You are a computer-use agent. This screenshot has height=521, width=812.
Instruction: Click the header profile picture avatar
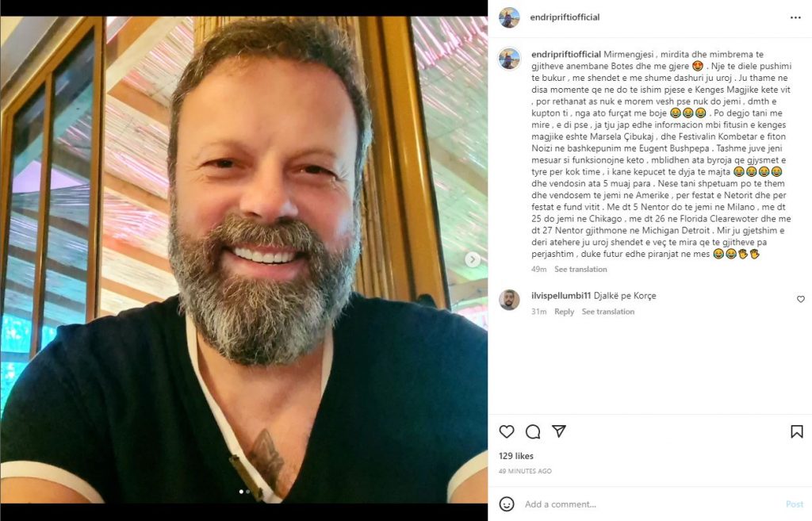[509, 17]
